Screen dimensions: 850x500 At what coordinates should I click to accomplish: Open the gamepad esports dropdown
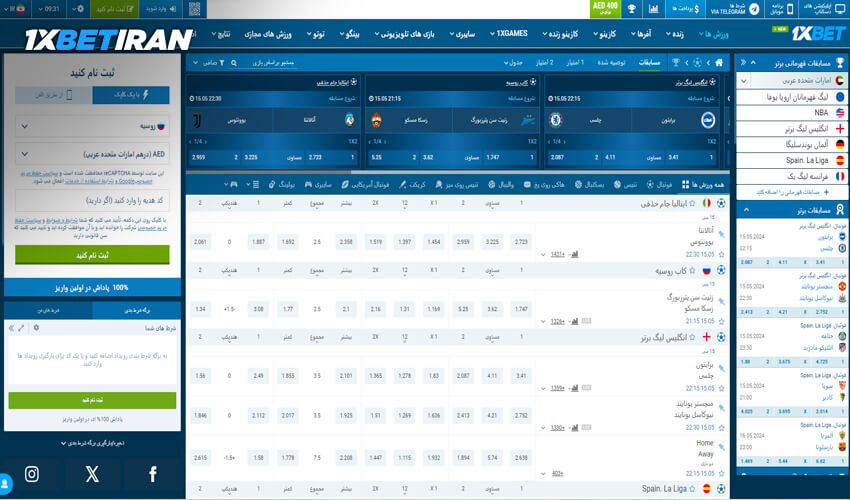tap(230, 184)
